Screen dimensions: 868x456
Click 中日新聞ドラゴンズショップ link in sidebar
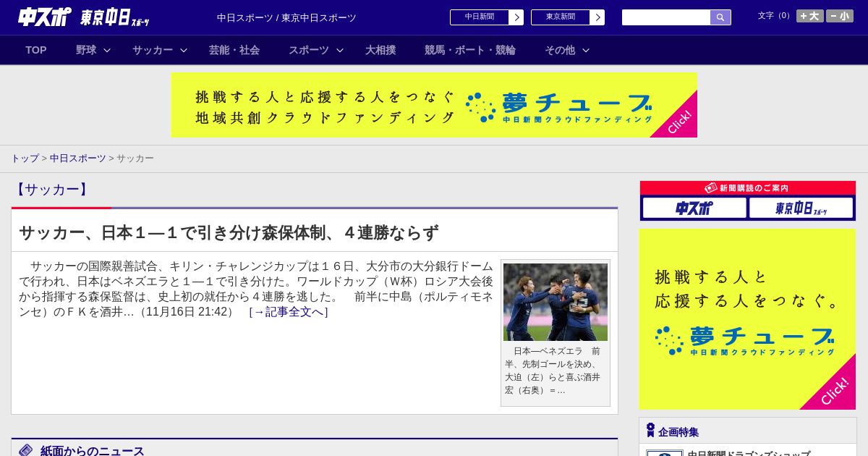click(749, 453)
